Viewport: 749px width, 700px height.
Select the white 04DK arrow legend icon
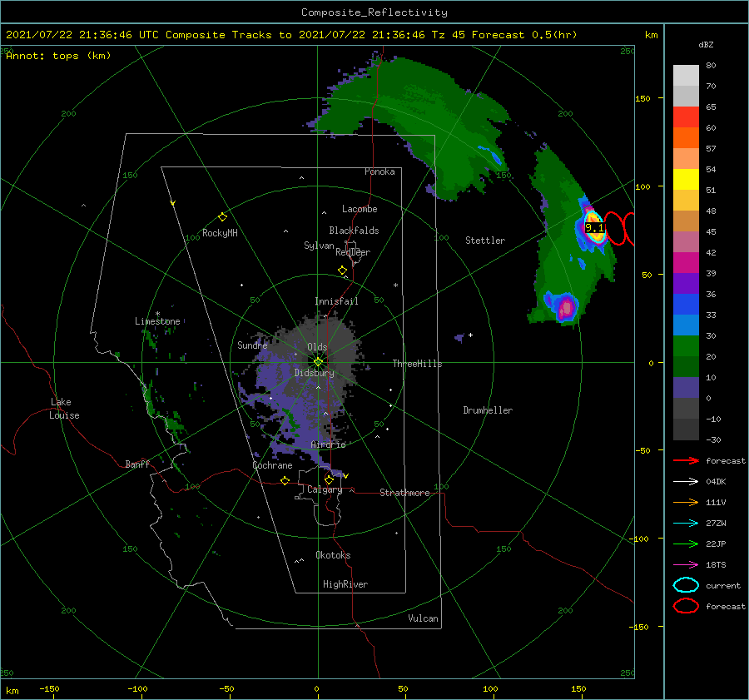click(x=686, y=481)
